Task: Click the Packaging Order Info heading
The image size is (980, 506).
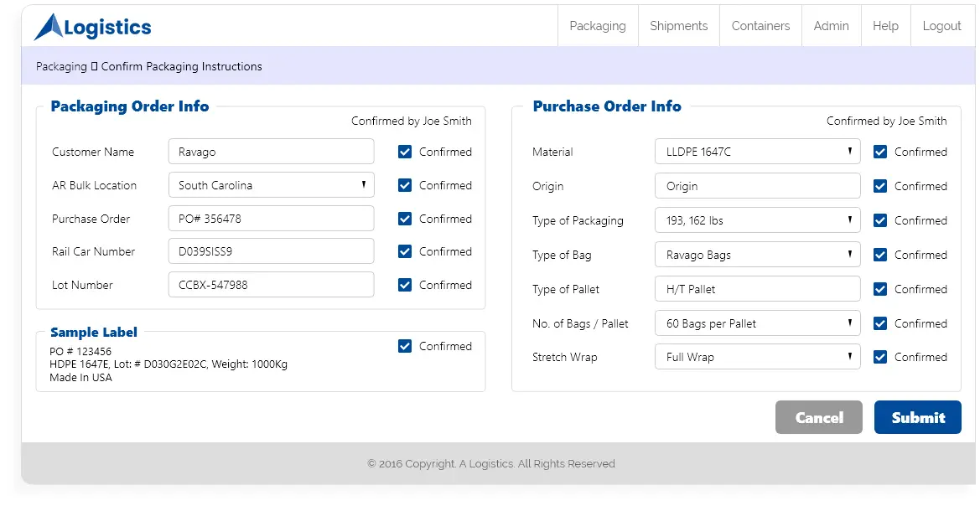Action: coord(130,106)
